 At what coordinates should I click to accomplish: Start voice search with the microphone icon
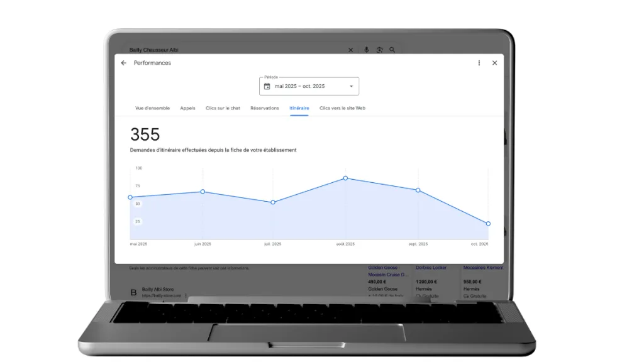tap(366, 50)
